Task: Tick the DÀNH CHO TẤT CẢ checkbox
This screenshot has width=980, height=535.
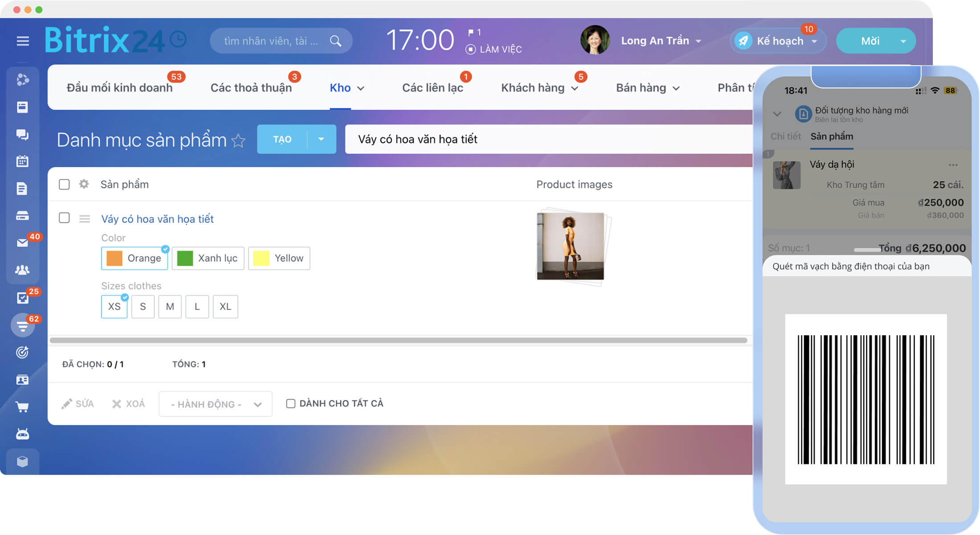Action: 290,403
